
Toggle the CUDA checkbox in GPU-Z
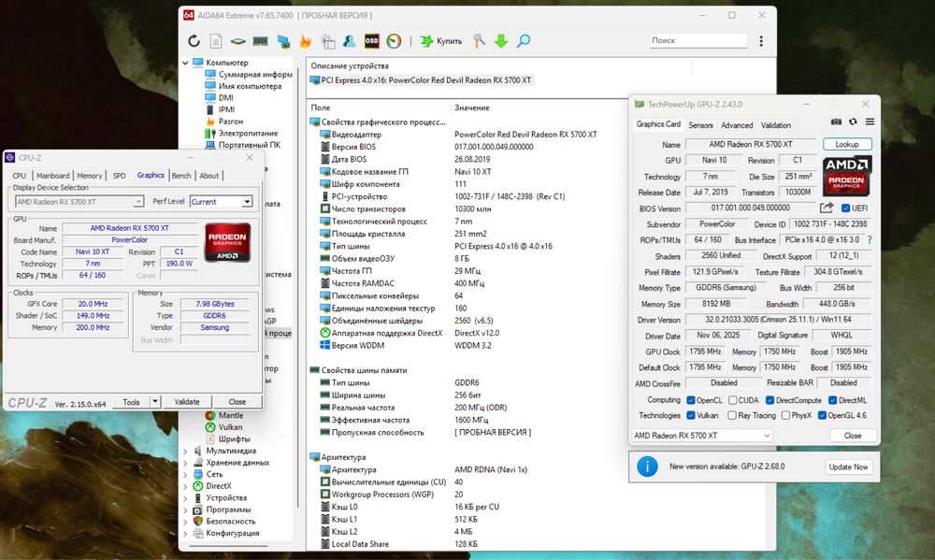pos(731,399)
